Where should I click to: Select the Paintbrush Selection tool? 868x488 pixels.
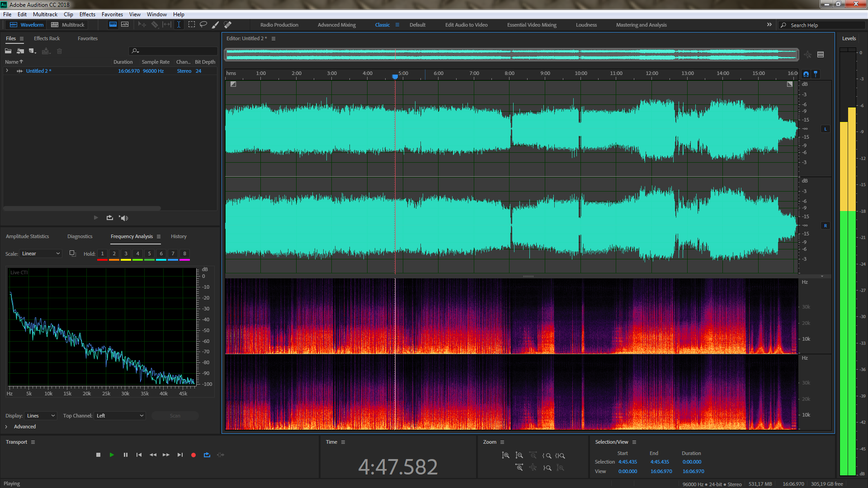pyautogui.click(x=216, y=25)
